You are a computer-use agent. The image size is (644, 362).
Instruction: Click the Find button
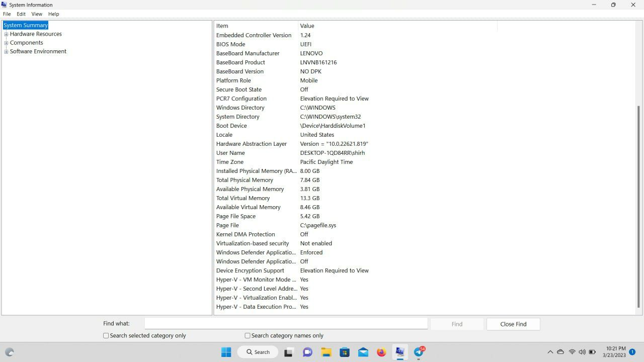point(457,324)
